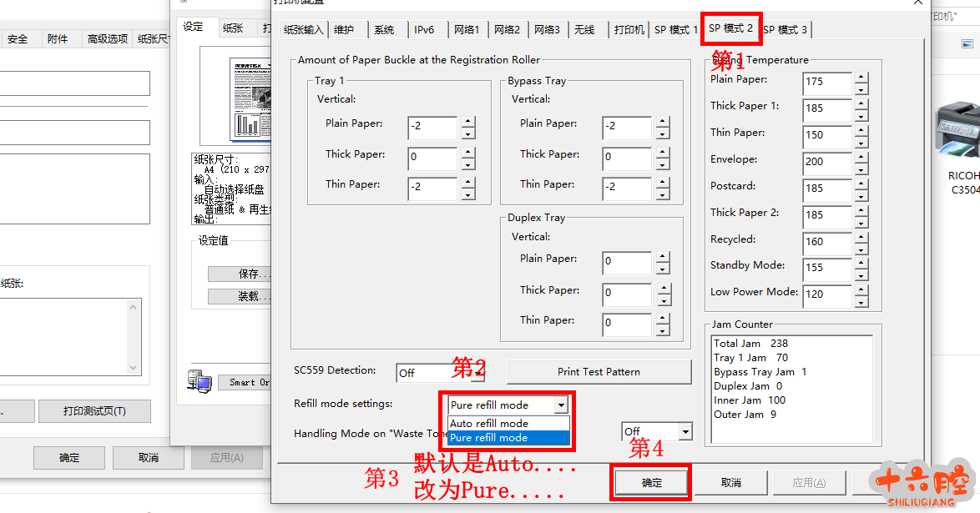Click the Smart Organizing network computer icon
Image resolution: width=980 pixels, height=513 pixels.
[200, 380]
